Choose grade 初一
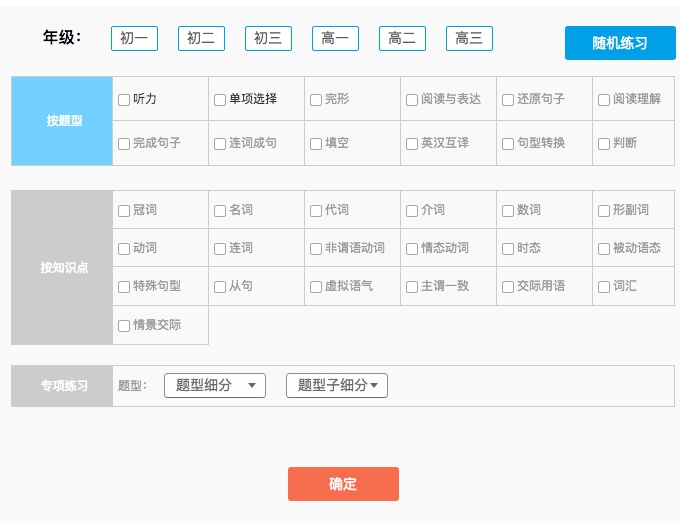This screenshot has height=521, width=680. (134, 39)
